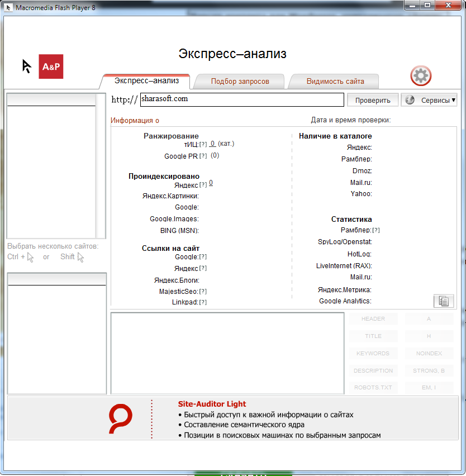Screen dimensions: 466x476
Task: Click the NOINDEX button
Action: (429, 353)
